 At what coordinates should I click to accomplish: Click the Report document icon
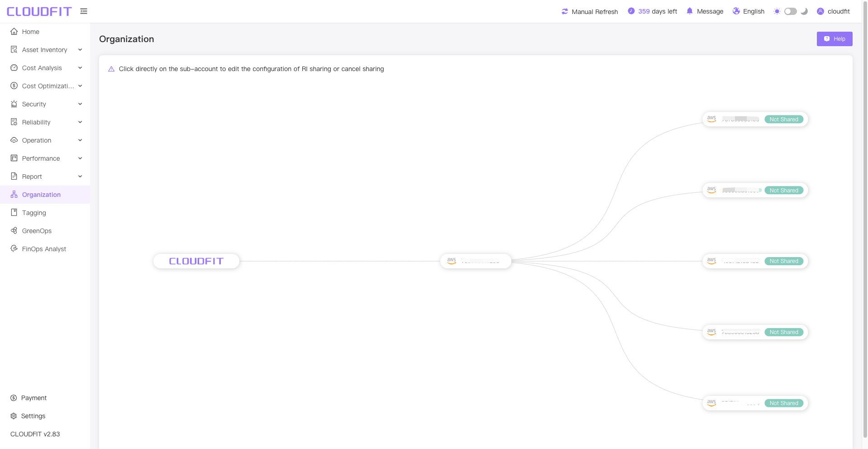point(14,176)
